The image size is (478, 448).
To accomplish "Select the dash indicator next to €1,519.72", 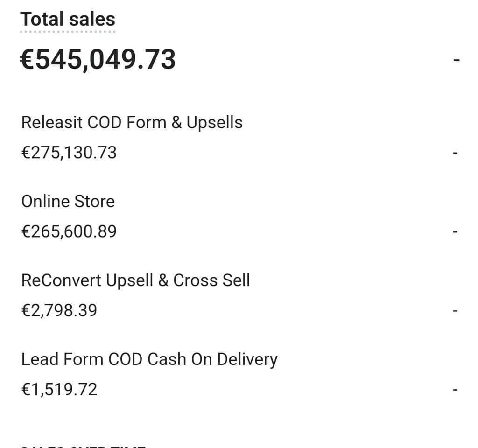I will pos(456,390).
